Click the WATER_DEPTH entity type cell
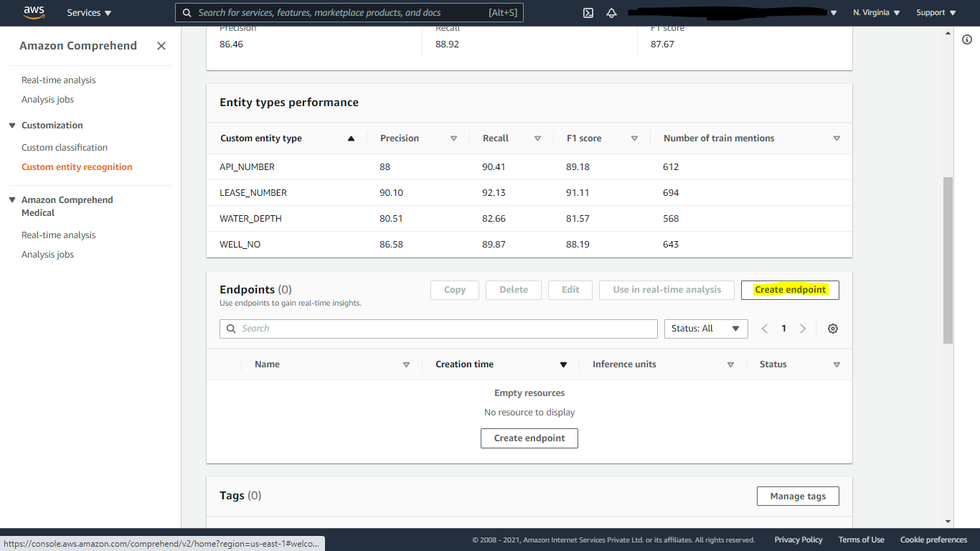 click(x=250, y=219)
